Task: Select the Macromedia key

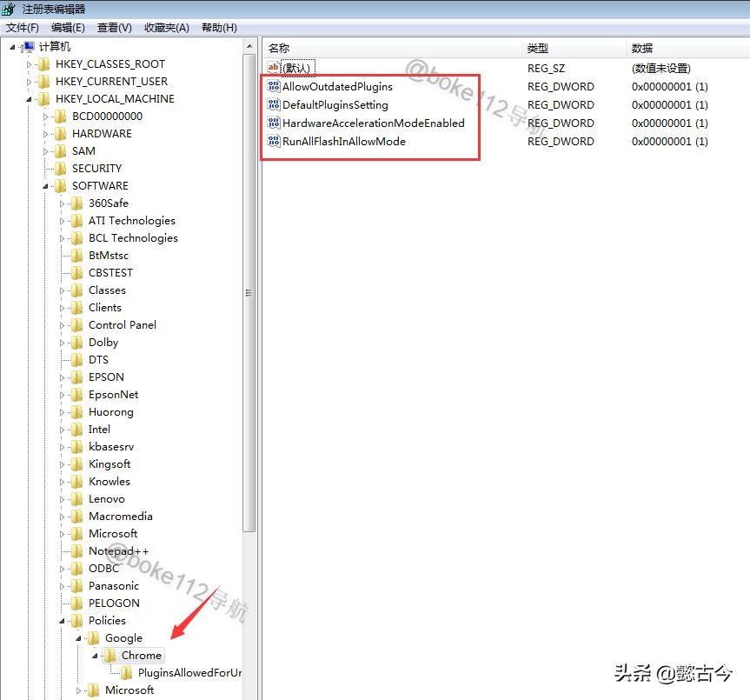Action: pos(121,517)
